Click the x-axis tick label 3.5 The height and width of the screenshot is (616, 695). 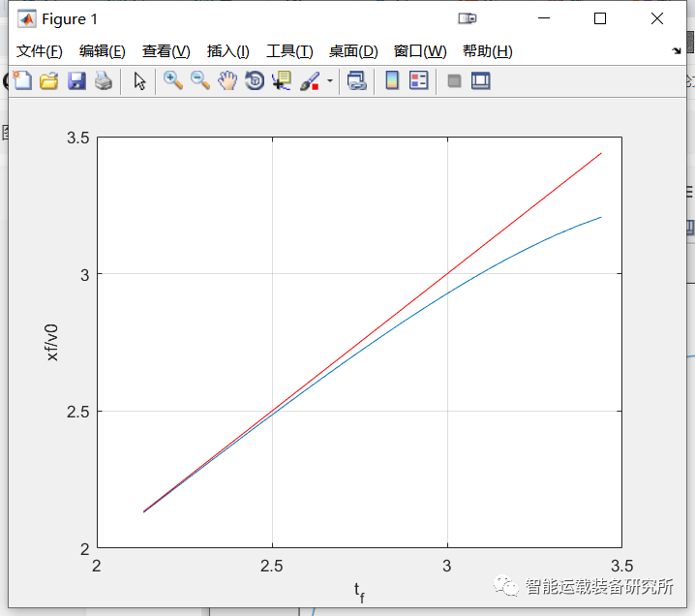pos(622,567)
